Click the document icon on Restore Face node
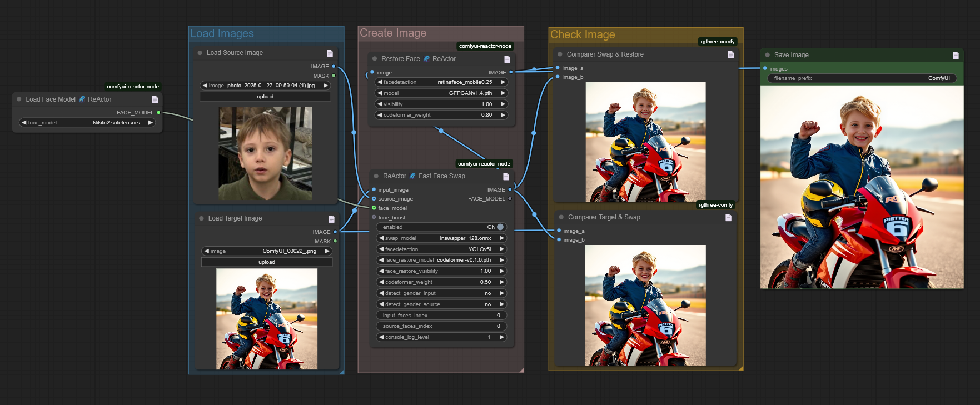The image size is (980, 405). click(x=507, y=59)
